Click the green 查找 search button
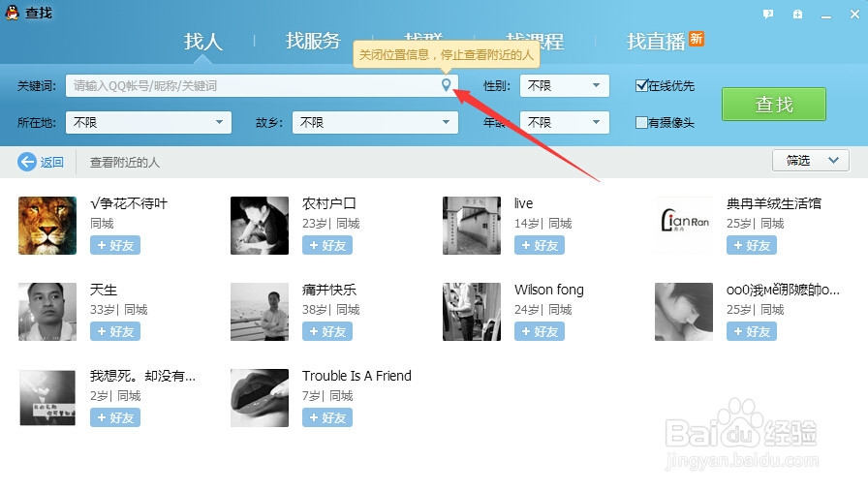Image resolution: width=868 pixels, height=491 pixels. [774, 104]
